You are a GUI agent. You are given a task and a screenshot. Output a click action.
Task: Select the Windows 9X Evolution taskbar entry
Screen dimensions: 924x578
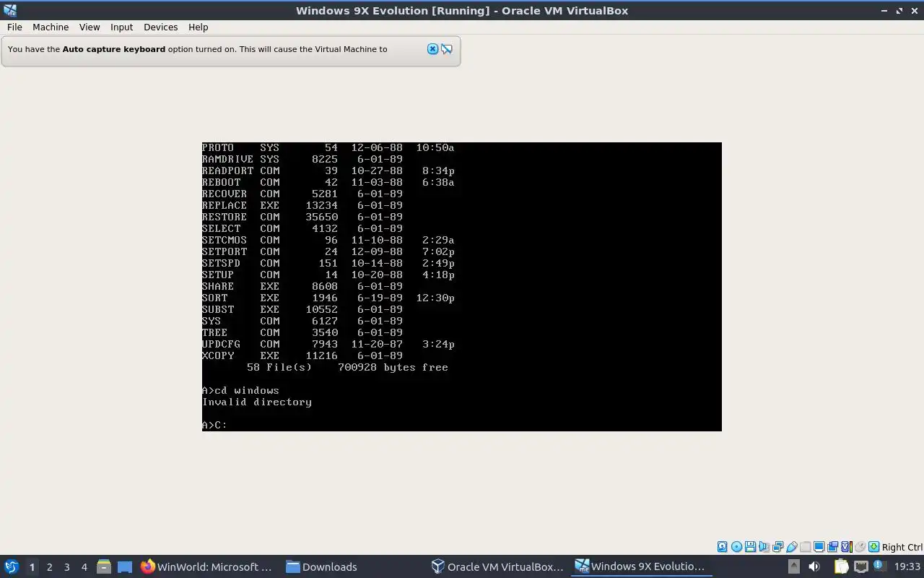[641, 566]
